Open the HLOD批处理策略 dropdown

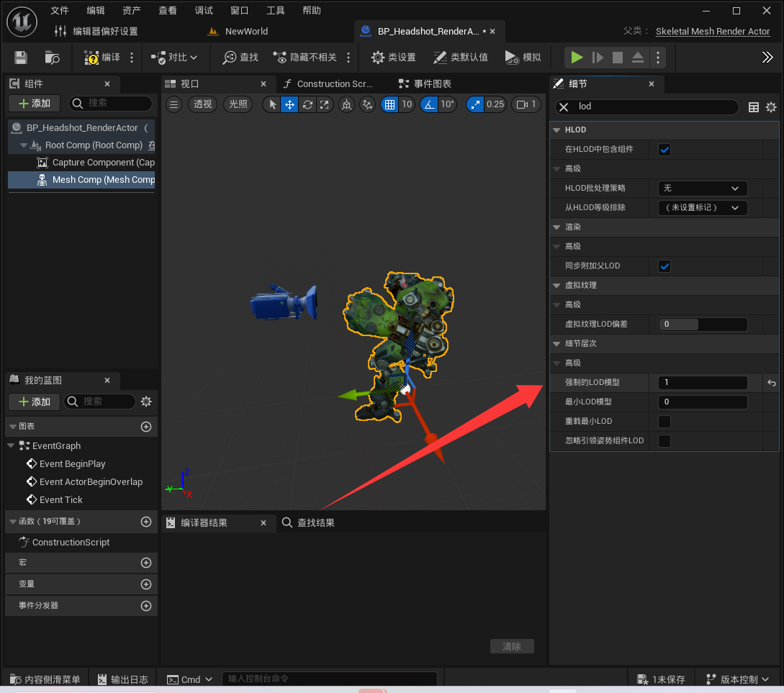703,189
